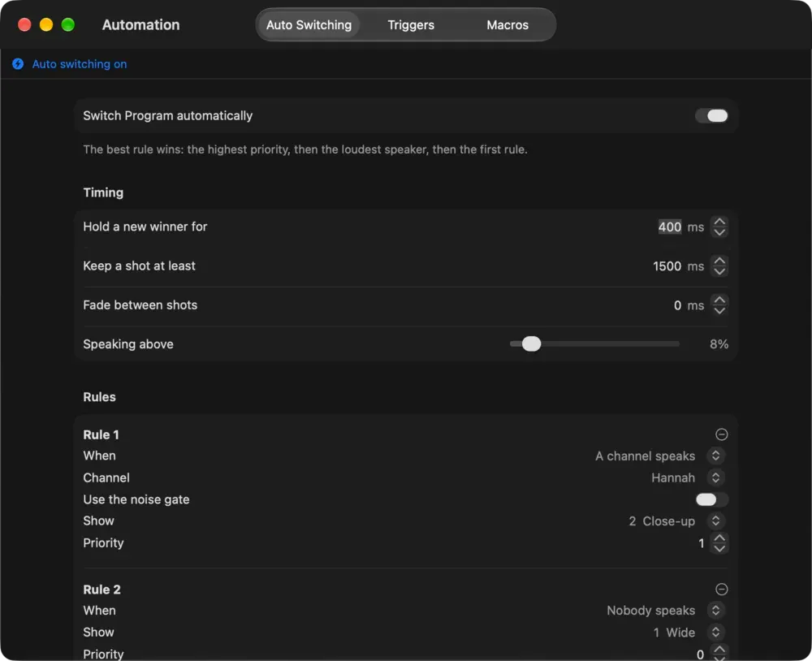Click the 'Timing' section heading
This screenshot has height=661, width=812.
103,192
